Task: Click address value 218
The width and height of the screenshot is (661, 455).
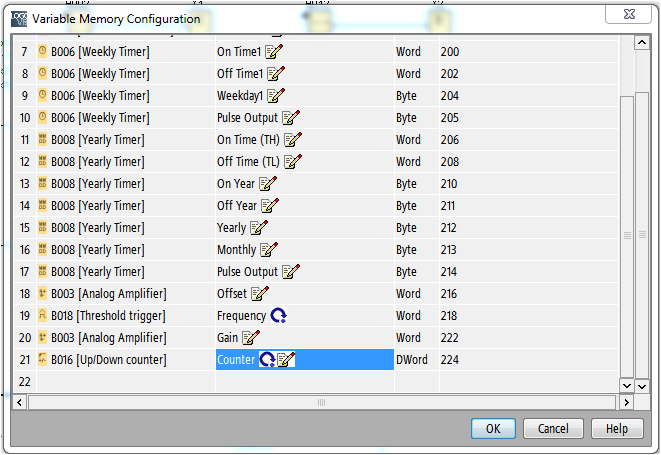Action: tap(449, 315)
